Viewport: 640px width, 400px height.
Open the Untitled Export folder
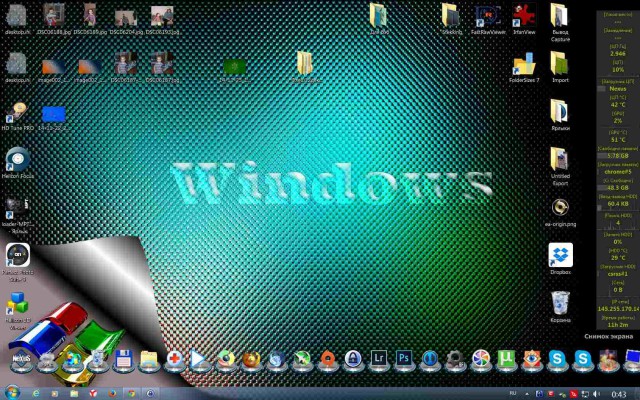pyautogui.click(x=559, y=159)
